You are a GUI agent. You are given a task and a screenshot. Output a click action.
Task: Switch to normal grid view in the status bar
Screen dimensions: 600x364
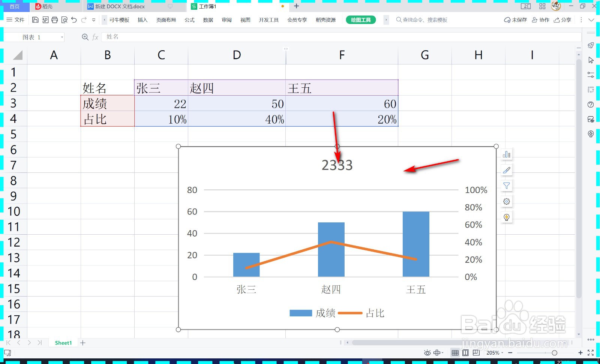(x=455, y=353)
